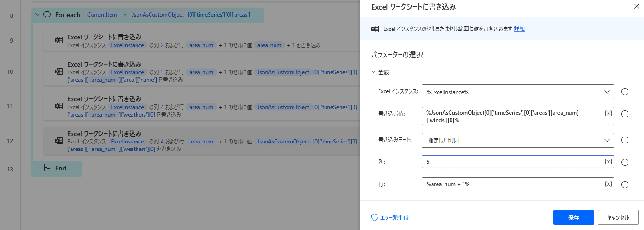Click the shield icon for error handling
Screen dimensions: 644x230
pos(374,217)
